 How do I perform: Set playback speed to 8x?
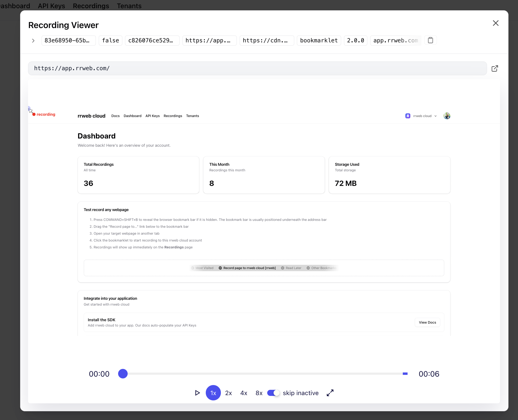pyautogui.click(x=259, y=393)
